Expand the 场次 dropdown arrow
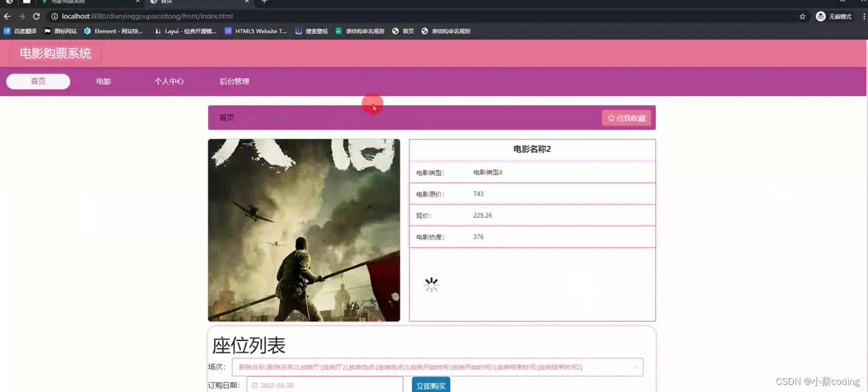The width and height of the screenshot is (868, 392). click(635, 367)
